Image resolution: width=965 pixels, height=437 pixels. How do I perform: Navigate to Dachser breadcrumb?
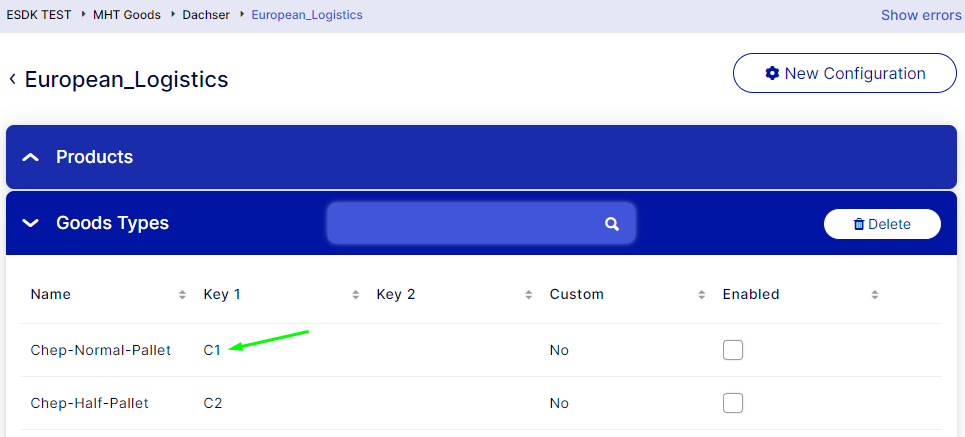click(206, 15)
